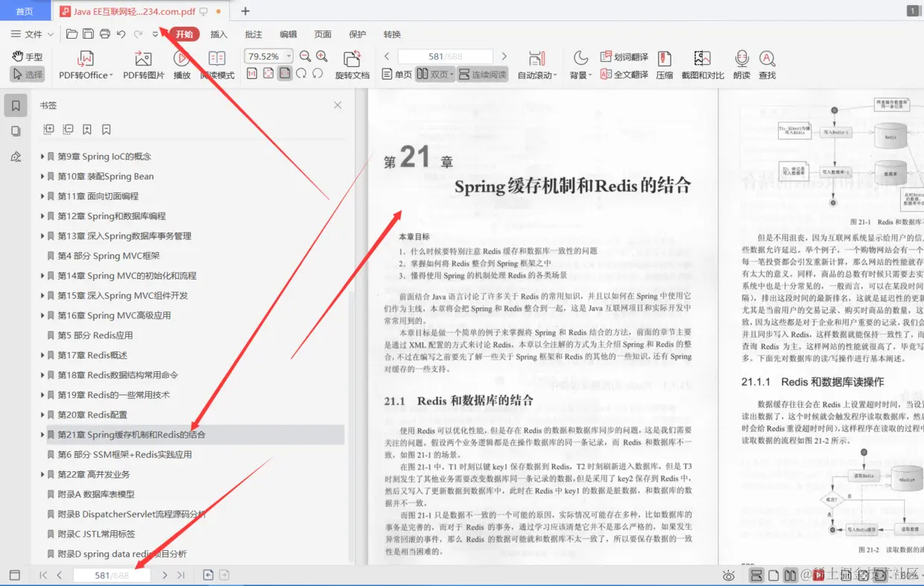Open 第5 部分 Redis应用 bookmark

95,335
